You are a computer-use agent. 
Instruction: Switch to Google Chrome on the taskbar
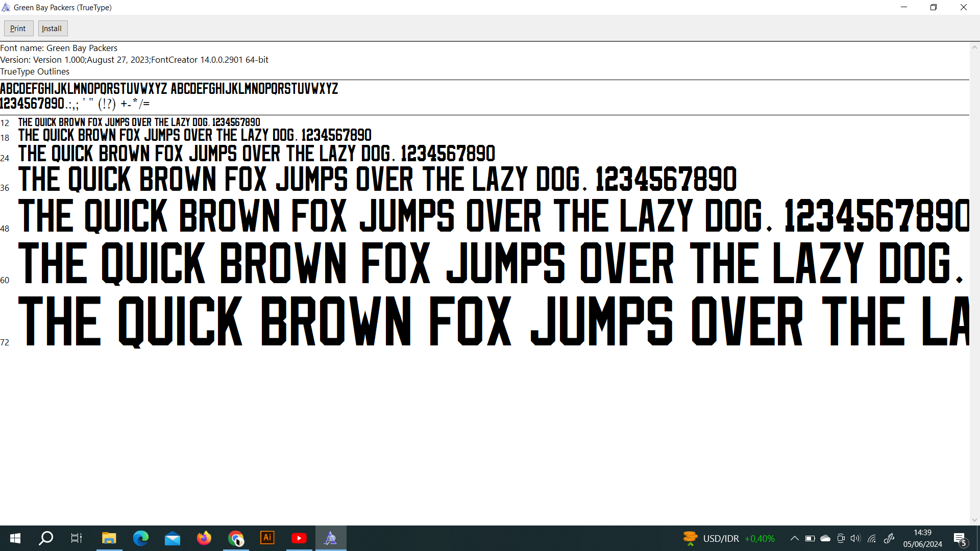tap(236, 538)
